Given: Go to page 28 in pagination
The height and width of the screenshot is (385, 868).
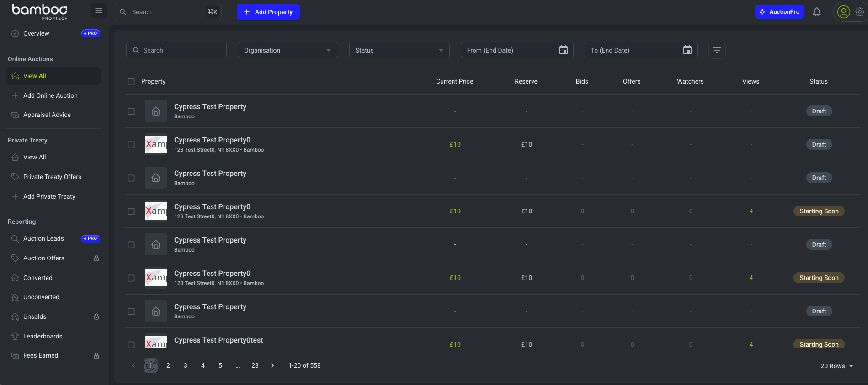Looking at the screenshot, I should pos(255,365).
